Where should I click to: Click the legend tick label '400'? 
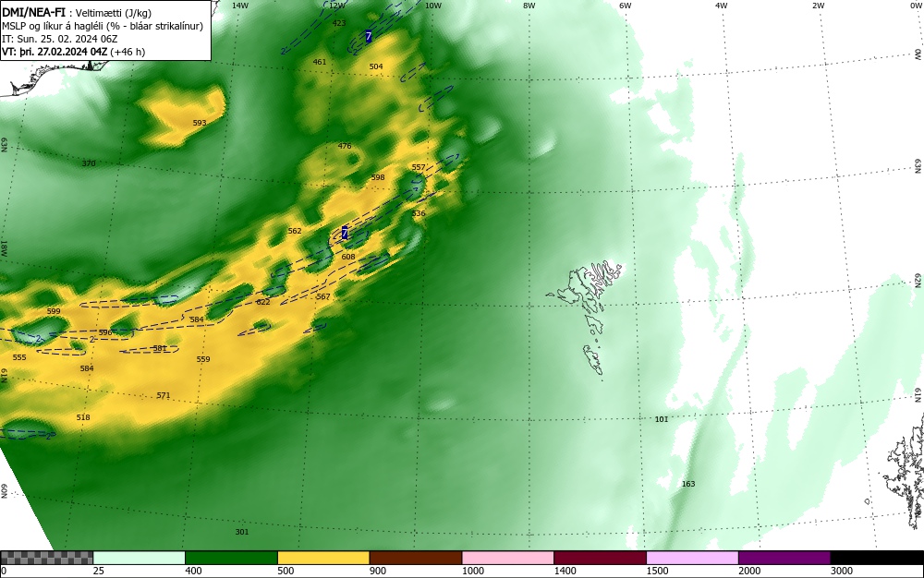click(x=193, y=571)
